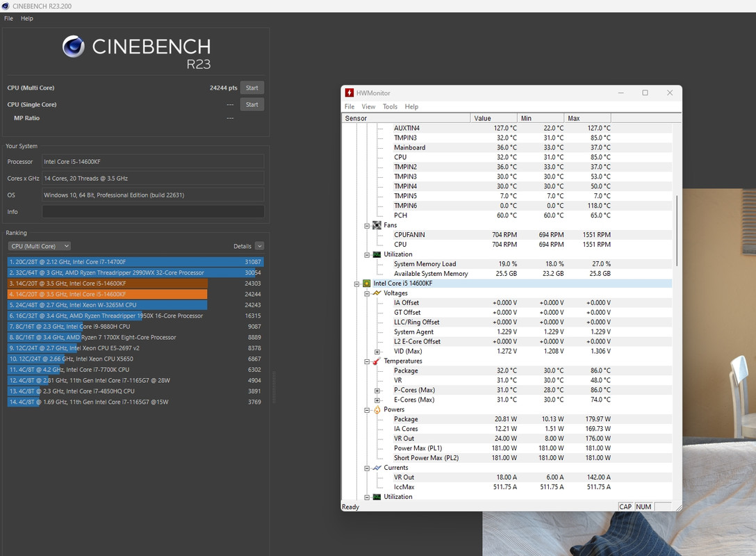Click the Fans category fan icon

point(377,225)
